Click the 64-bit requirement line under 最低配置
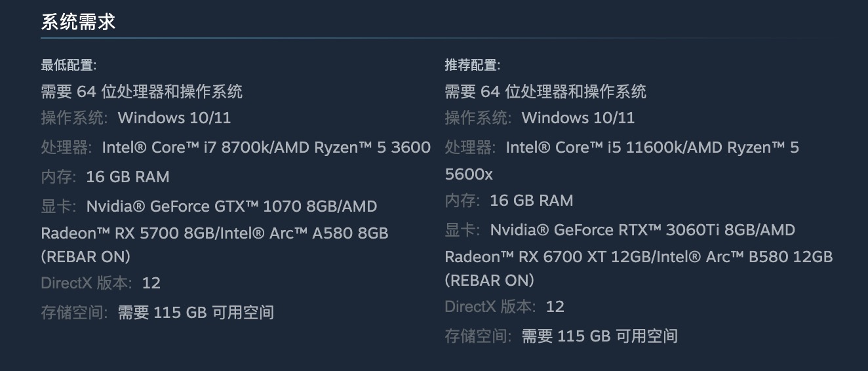The width and height of the screenshot is (868, 371). pyautogui.click(x=142, y=91)
